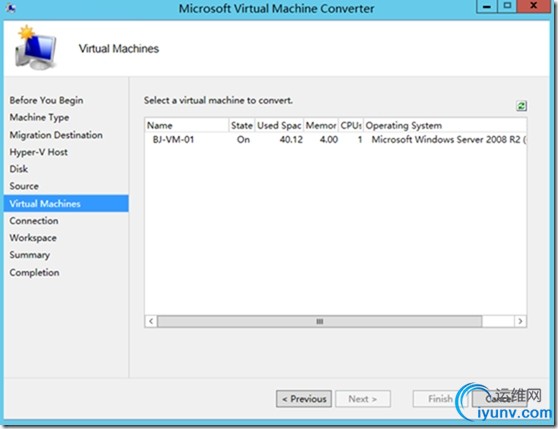Click the left arrow of horizontal scrollbar
The image size is (558, 429).
tap(151, 321)
